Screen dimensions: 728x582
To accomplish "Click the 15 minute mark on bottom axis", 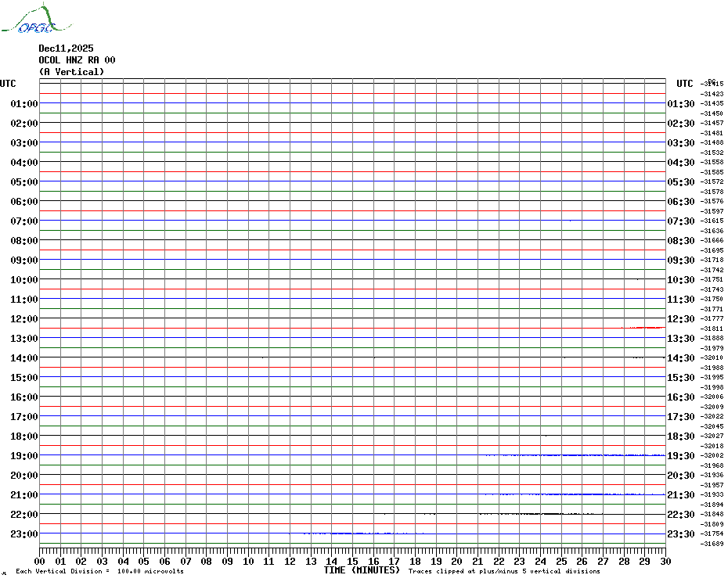I will [352, 561].
